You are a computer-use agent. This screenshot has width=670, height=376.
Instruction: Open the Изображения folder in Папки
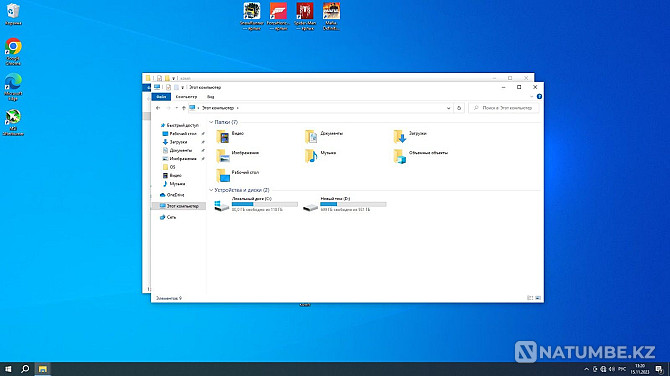point(238,156)
